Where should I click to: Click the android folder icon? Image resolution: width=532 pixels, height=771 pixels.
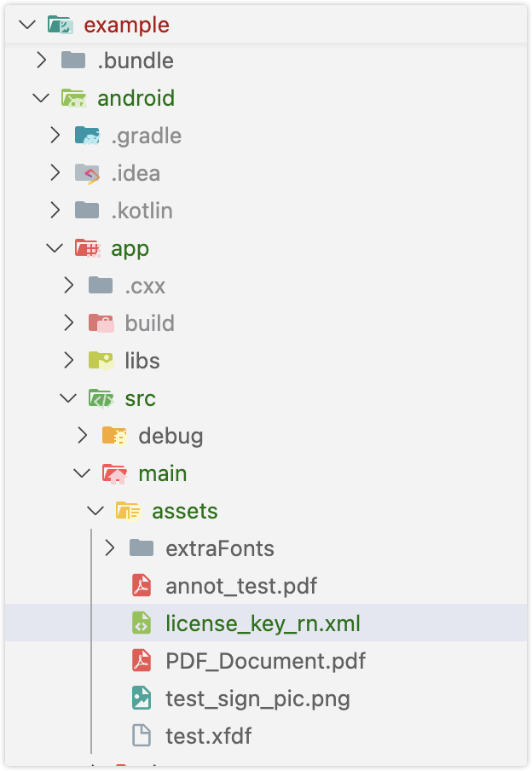[74, 98]
